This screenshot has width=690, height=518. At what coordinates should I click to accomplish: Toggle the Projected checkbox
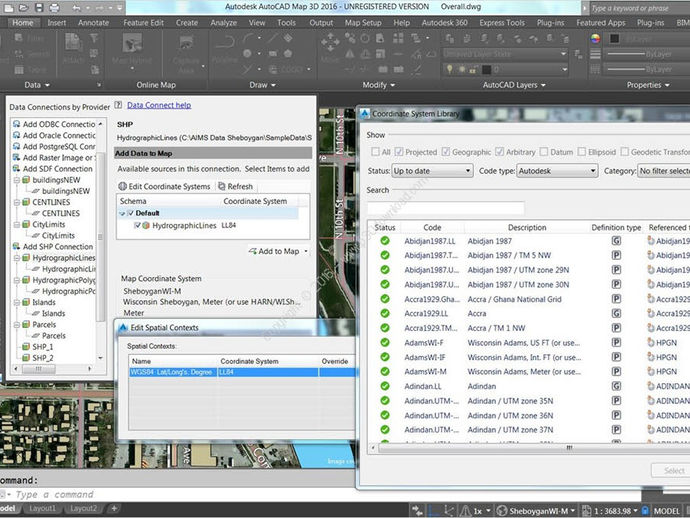pyautogui.click(x=399, y=152)
